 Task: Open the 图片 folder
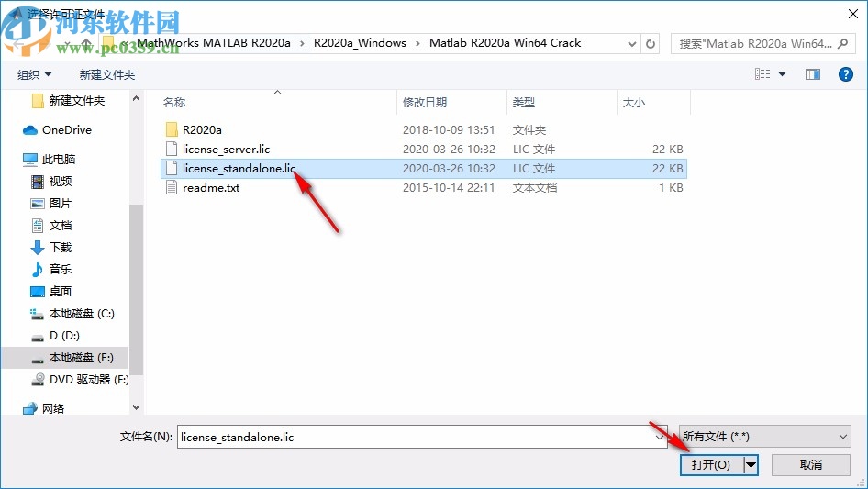(x=51, y=204)
